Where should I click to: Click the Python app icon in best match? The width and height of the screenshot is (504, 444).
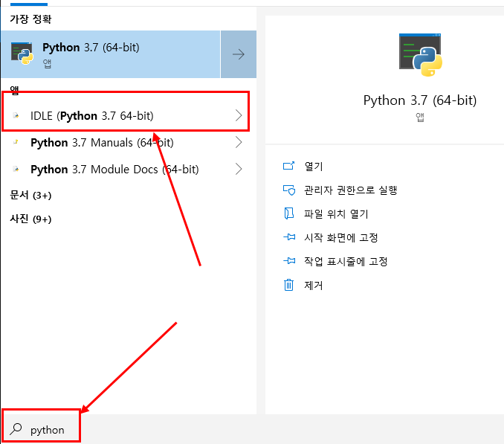22,53
